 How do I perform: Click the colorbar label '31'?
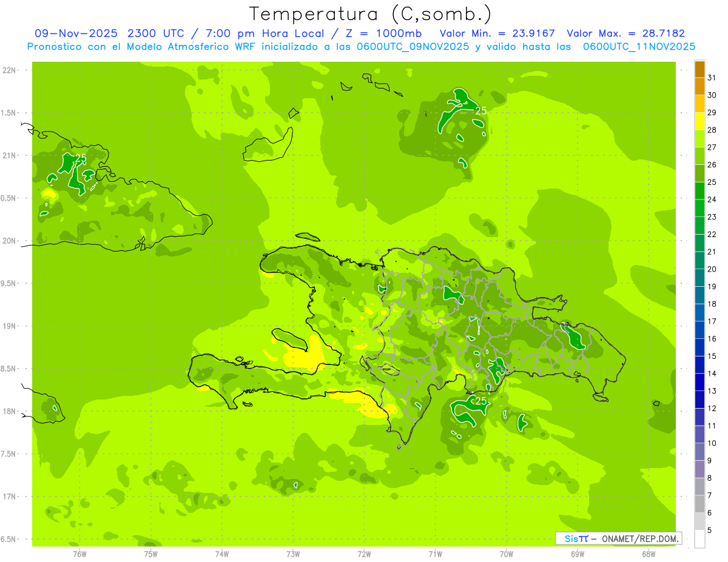[712, 78]
